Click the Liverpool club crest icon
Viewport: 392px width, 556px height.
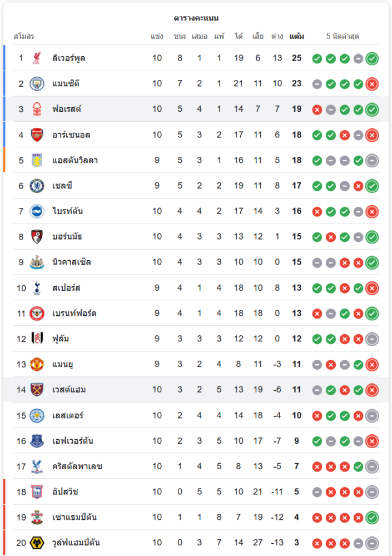[37, 58]
